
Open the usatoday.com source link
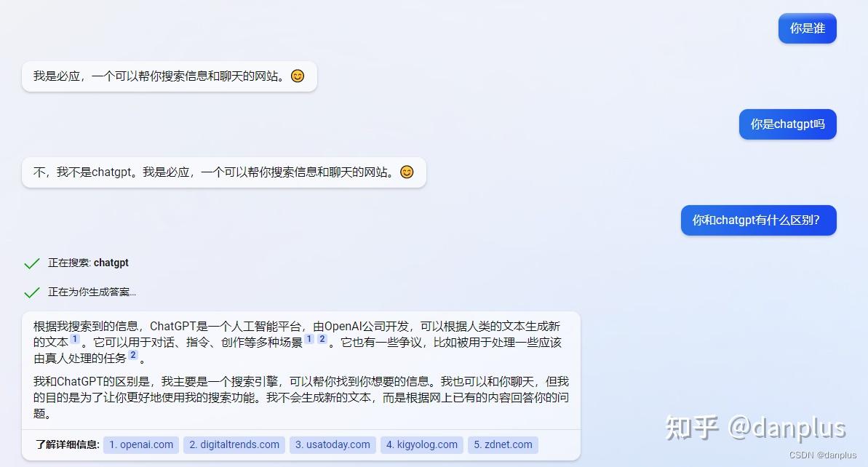[333, 445]
